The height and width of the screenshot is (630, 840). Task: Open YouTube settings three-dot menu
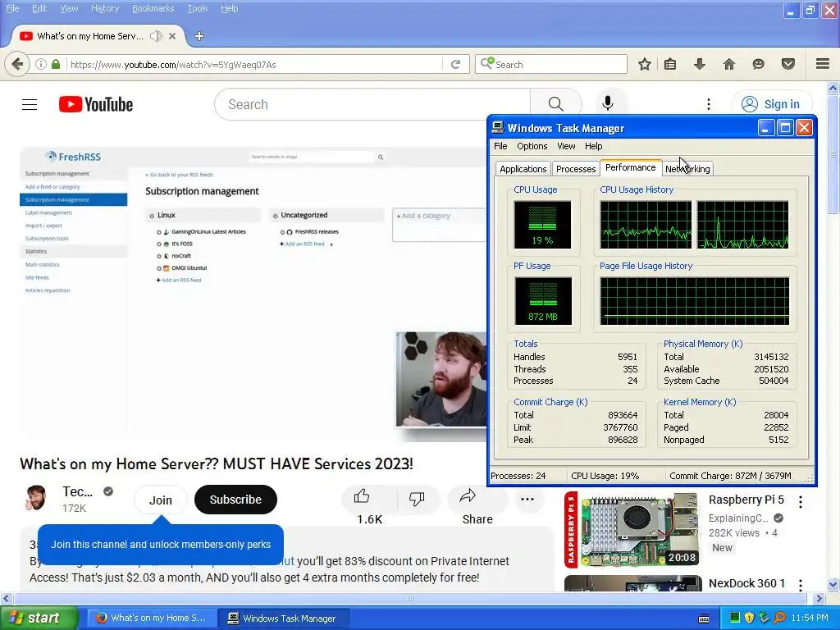(x=708, y=104)
